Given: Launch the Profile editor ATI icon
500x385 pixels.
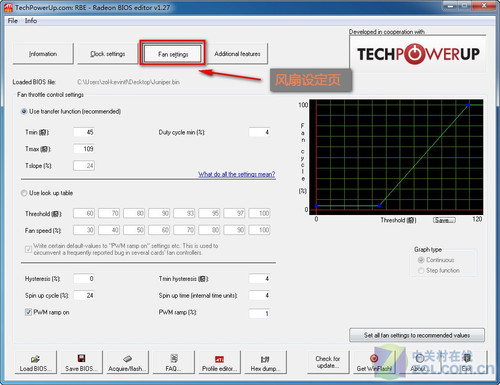Looking at the screenshot, I should coord(219,362).
